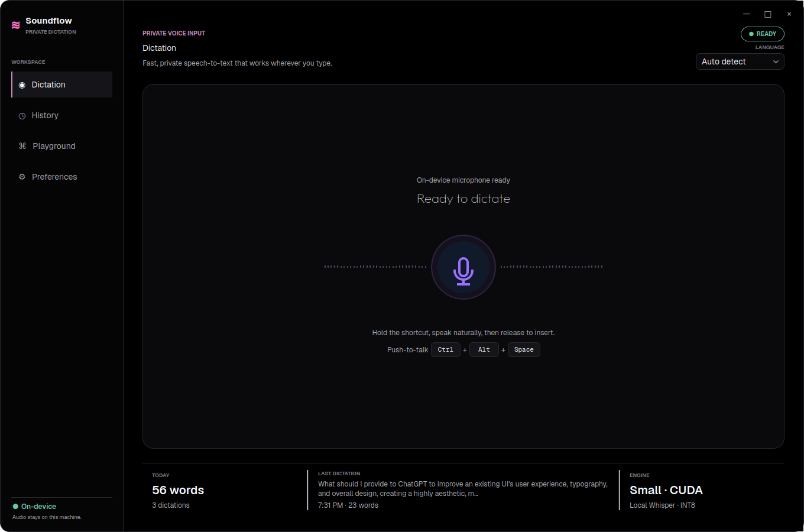
Task: Click the left audio waveform dots
Action: tap(375, 267)
